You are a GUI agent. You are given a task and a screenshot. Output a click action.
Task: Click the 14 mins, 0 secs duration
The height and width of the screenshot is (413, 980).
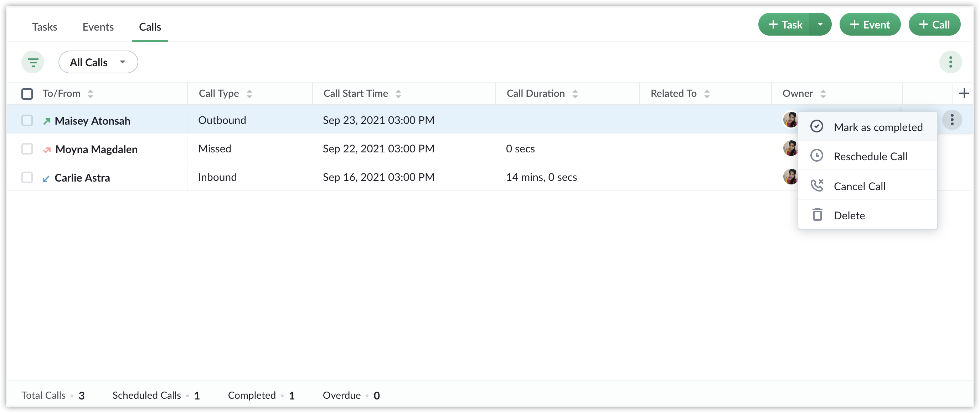click(x=541, y=177)
